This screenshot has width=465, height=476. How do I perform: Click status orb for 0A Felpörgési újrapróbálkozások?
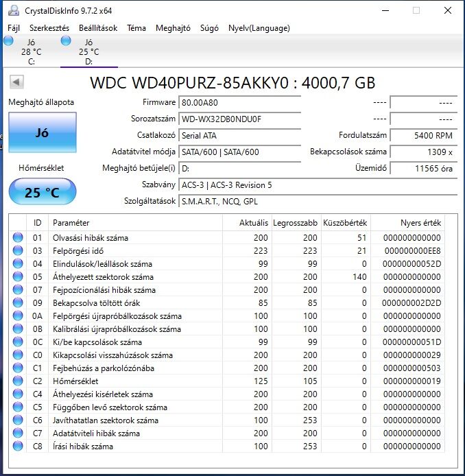18,316
